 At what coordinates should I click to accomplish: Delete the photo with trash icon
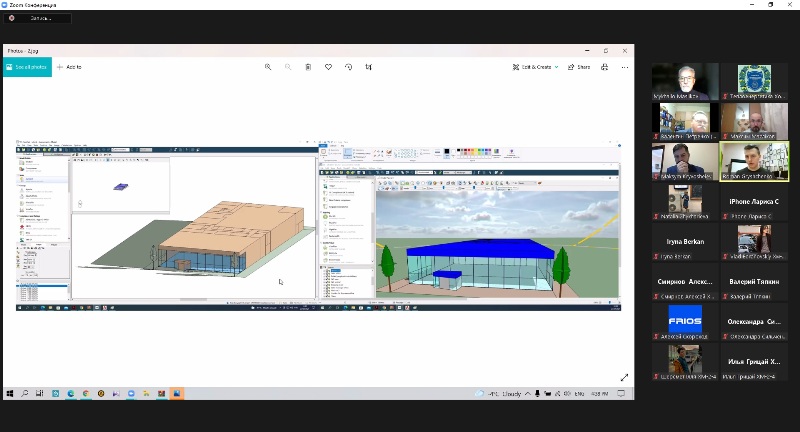pos(308,67)
